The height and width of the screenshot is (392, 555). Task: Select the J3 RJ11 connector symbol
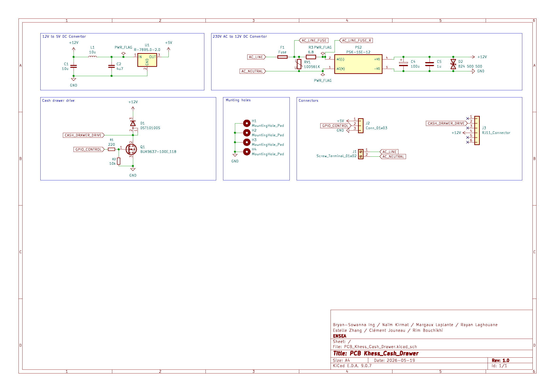[477, 131]
